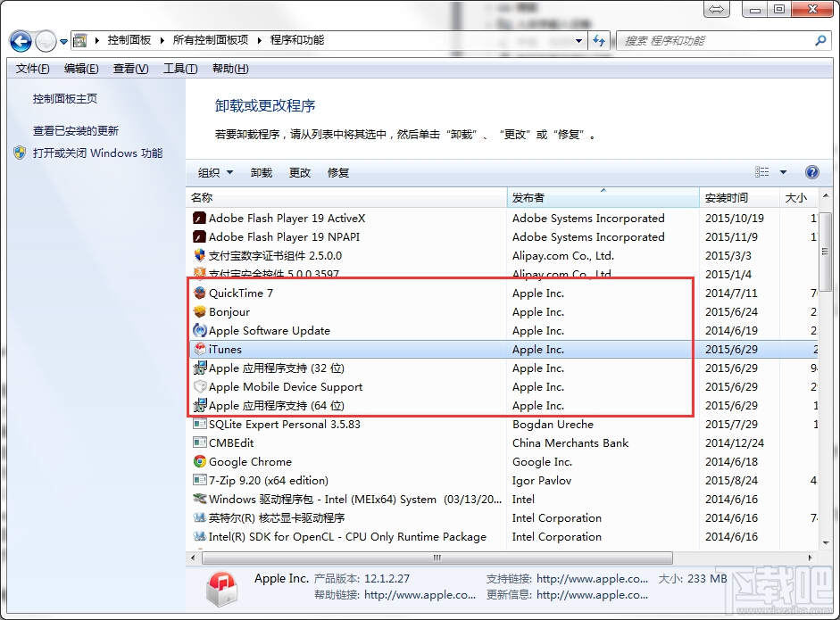Click install date 2014/7/11 for QuickTime
The width and height of the screenshot is (840, 620).
(731, 293)
